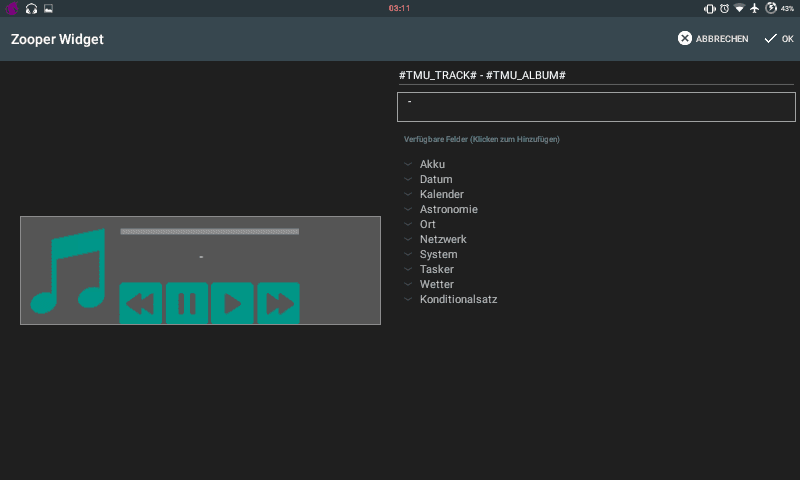Tap the fast-forward button in widget preview
The height and width of the screenshot is (480, 800).
click(279, 303)
